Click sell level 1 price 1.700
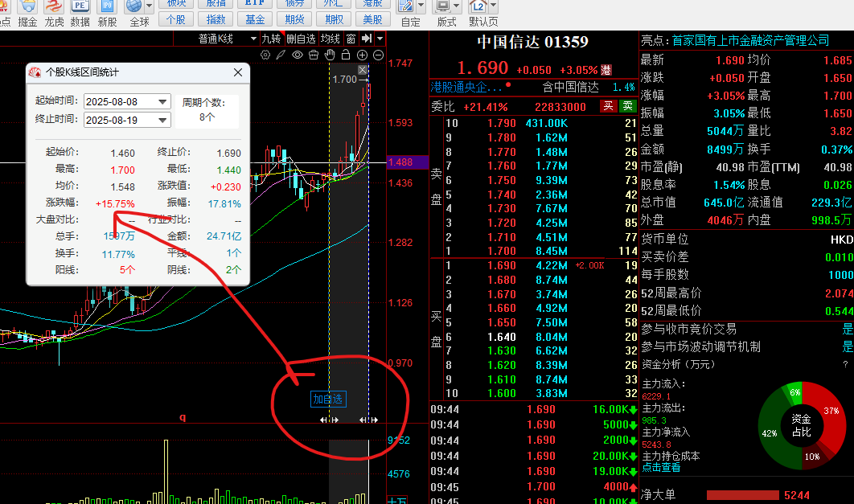The image size is (854, 504). point(502,251)
